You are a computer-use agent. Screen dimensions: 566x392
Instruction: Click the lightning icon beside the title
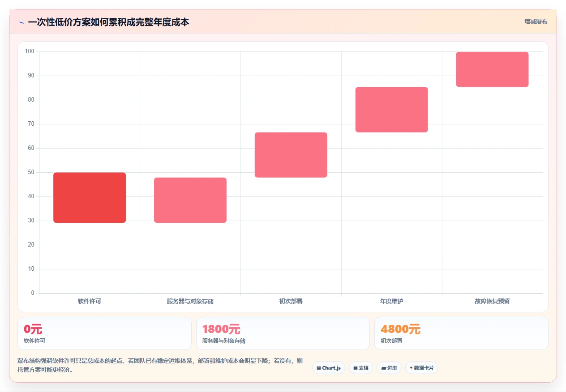21,22
